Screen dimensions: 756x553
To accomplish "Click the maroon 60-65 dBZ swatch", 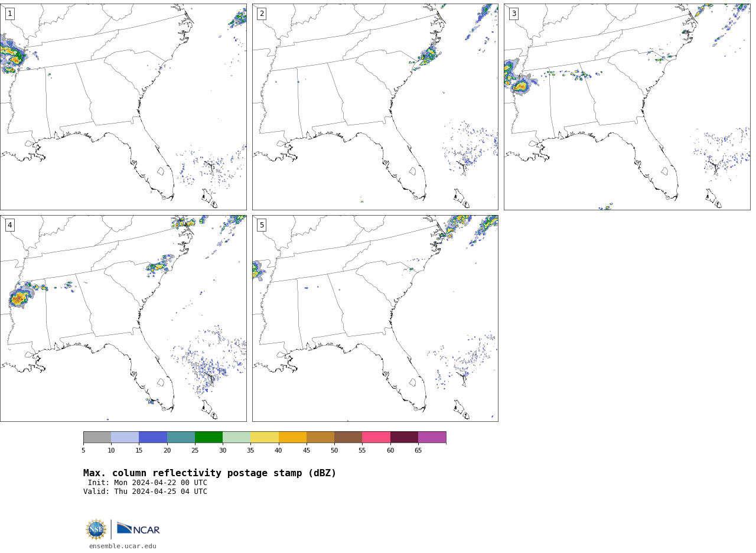I will click(x=404, y=437).
